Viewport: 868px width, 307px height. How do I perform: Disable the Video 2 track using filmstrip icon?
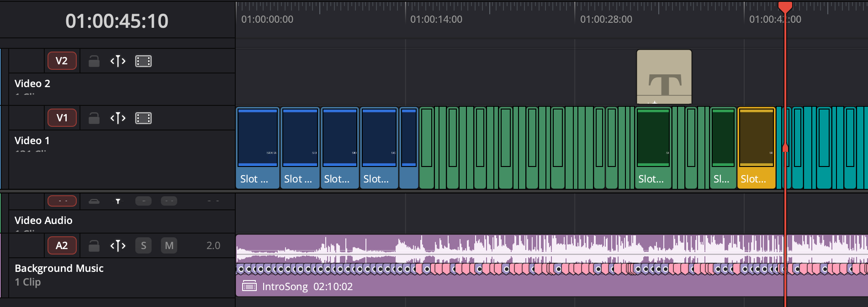[143, 61]
